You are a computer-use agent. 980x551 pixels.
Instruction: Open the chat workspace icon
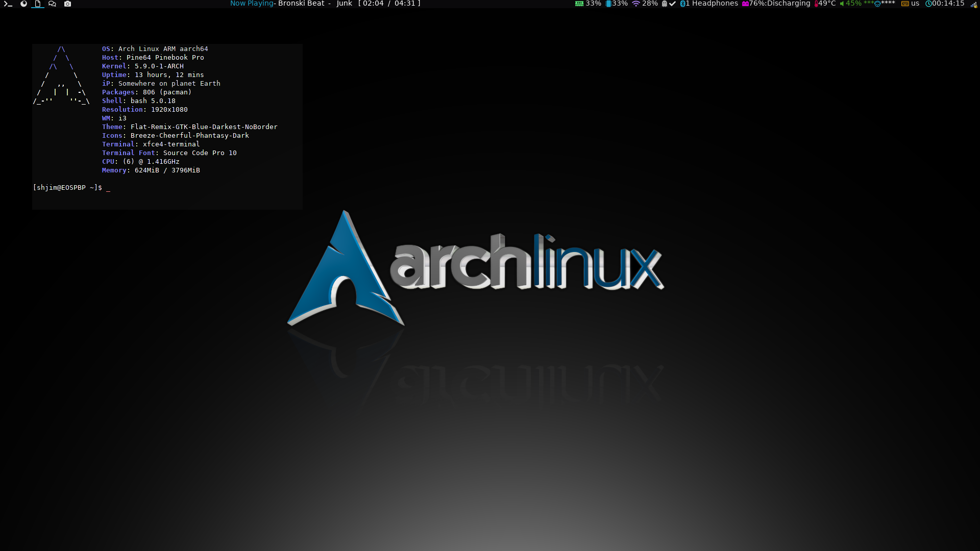click(x=52, y=4)
